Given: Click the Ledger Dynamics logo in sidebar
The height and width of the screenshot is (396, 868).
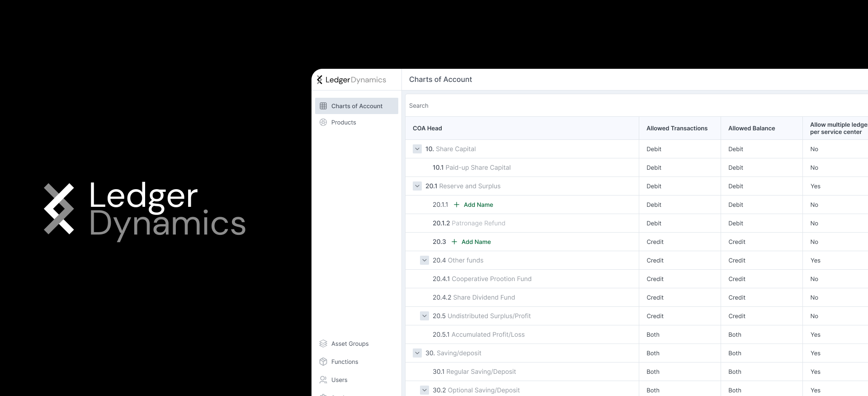Looking at the screenshot, I should [351, 80].
